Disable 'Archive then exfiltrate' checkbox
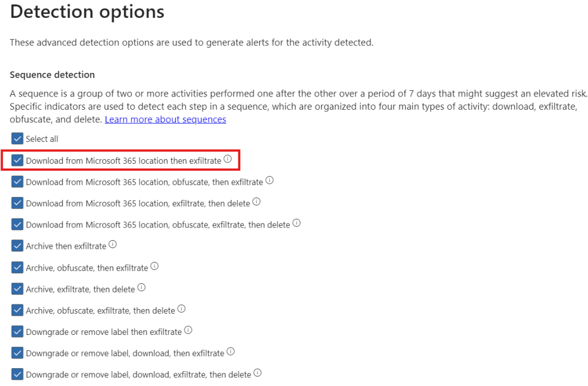Image resolution: width=588 pixels, height=386 pixels. 17,246
